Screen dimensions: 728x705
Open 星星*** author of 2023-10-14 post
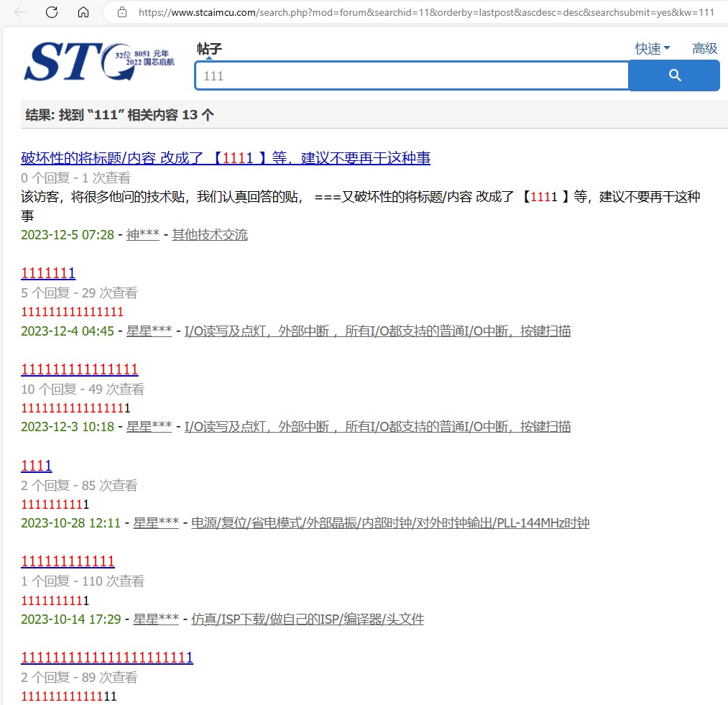pos(156,619)
